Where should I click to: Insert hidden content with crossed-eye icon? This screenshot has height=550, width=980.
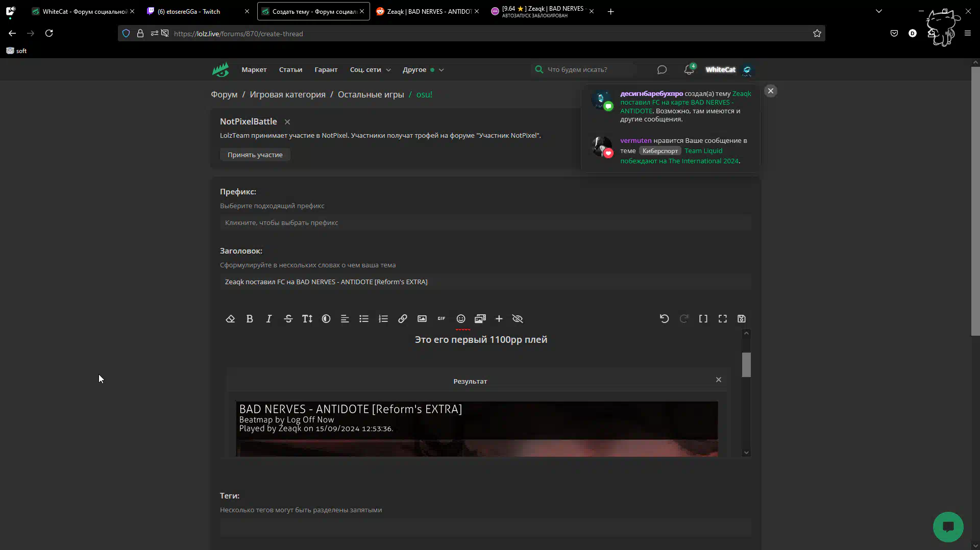coord(518,319)
